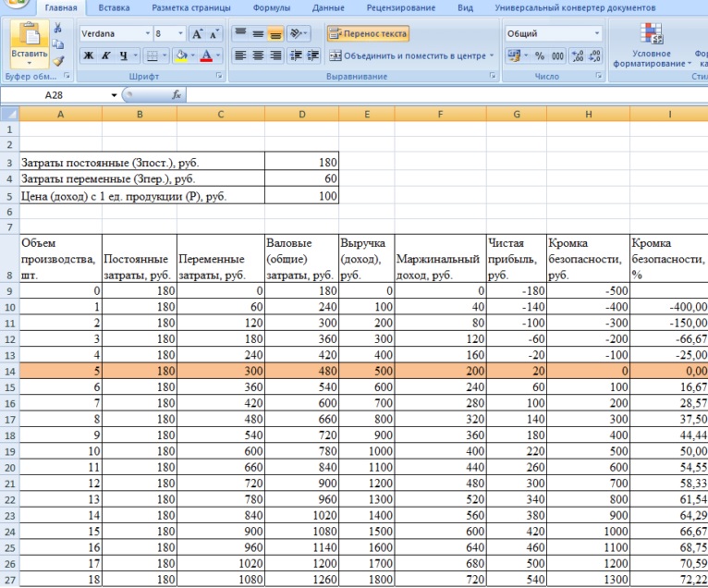
Task: Align text right in the cell
Action: coord(275,55)
